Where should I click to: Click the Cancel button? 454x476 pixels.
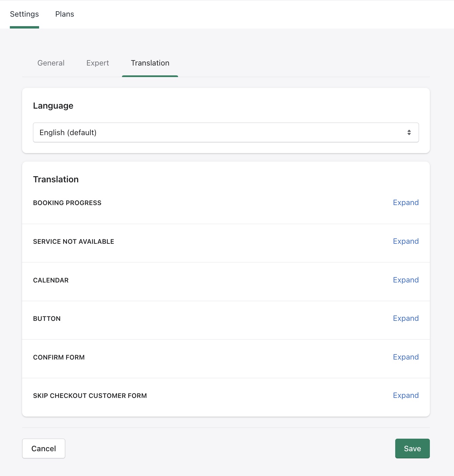click(43, 448)
